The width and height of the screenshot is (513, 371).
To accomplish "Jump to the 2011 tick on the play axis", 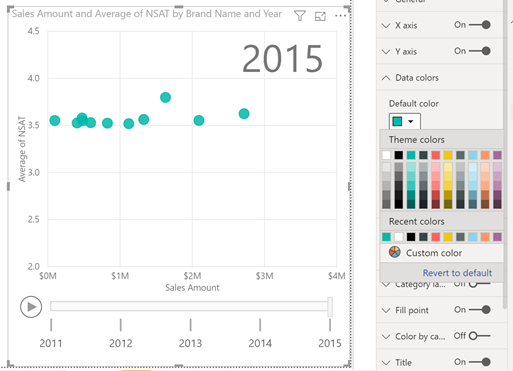I will [51, 325].
